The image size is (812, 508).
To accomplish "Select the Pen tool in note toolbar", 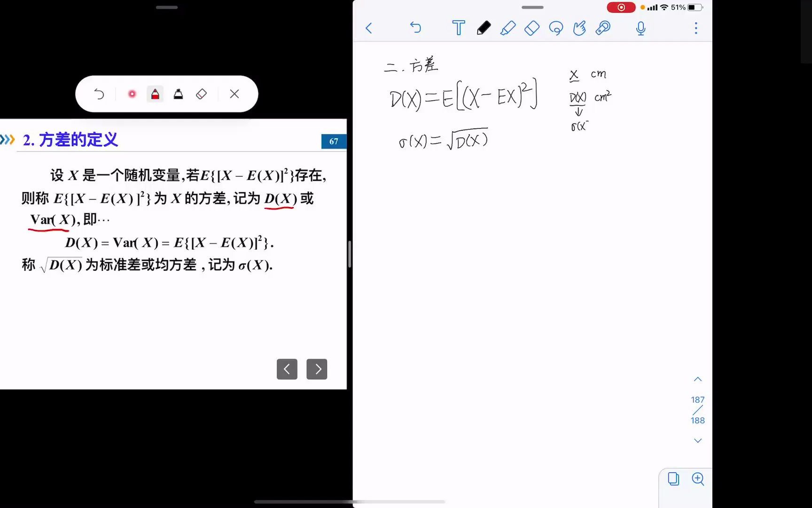I will pyautogui.click(x=484, y=28).
